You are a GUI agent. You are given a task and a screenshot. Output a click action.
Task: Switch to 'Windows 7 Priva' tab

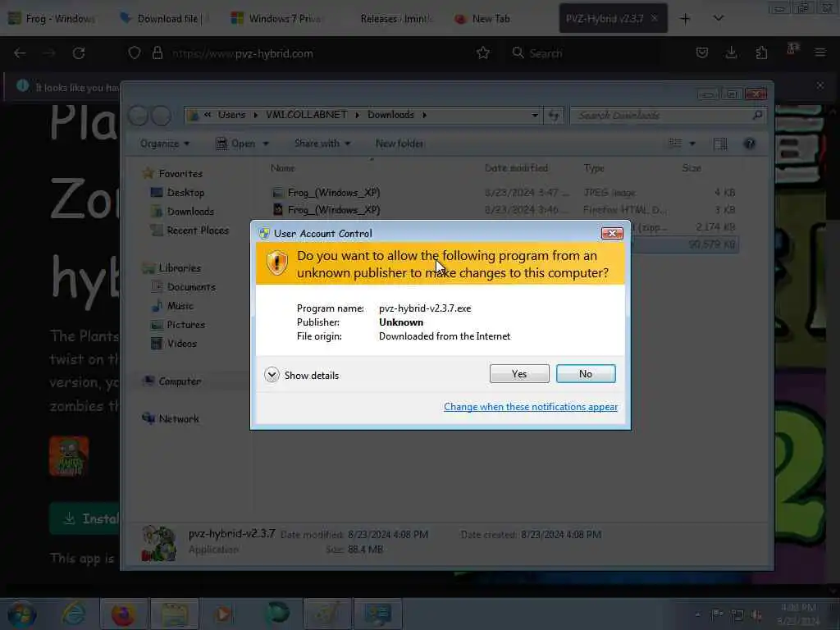click(276, 19)
